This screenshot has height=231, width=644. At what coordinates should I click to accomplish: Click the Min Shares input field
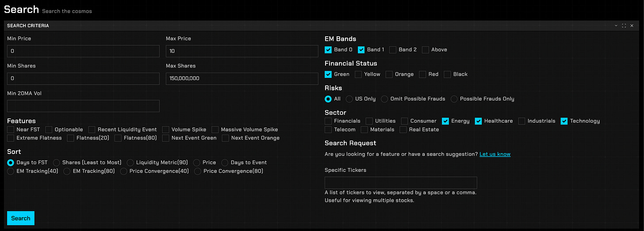tap(83, 78)
